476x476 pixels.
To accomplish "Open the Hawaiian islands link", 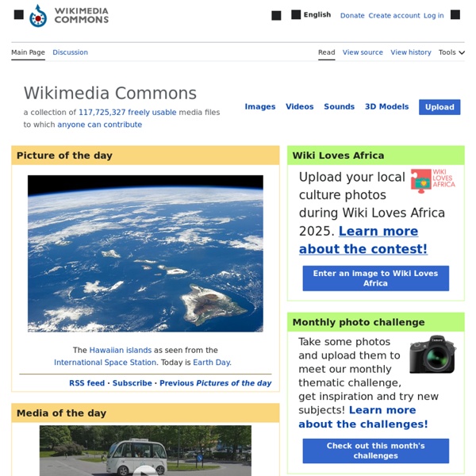I will point(121,350).
